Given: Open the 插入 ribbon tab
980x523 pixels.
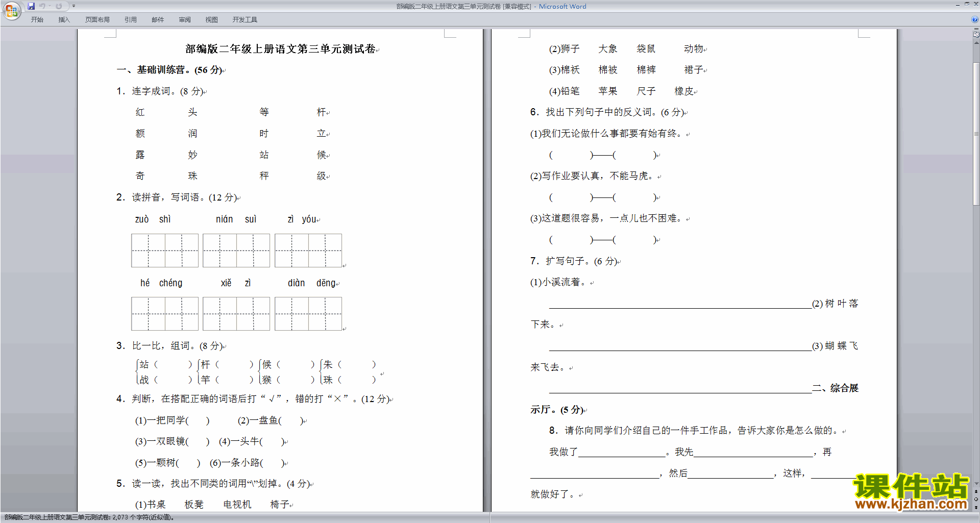Looking at the screenshot, I should pos(64,20).
